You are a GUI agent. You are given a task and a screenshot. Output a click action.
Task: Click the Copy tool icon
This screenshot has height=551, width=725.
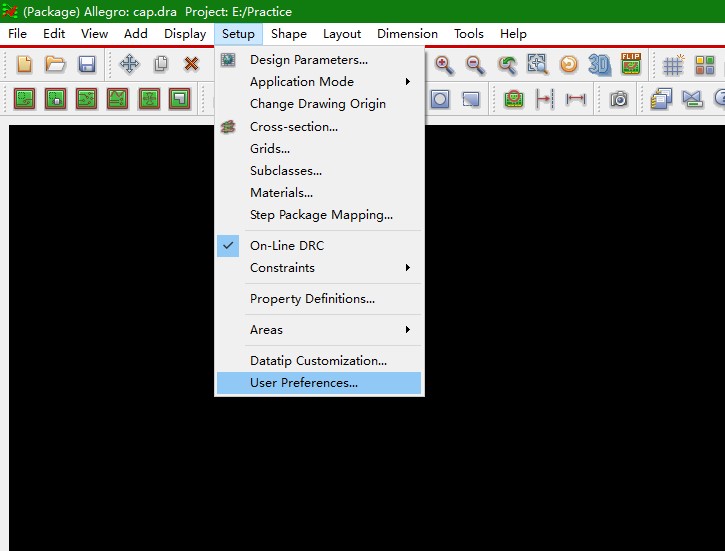tap(161, 64)
